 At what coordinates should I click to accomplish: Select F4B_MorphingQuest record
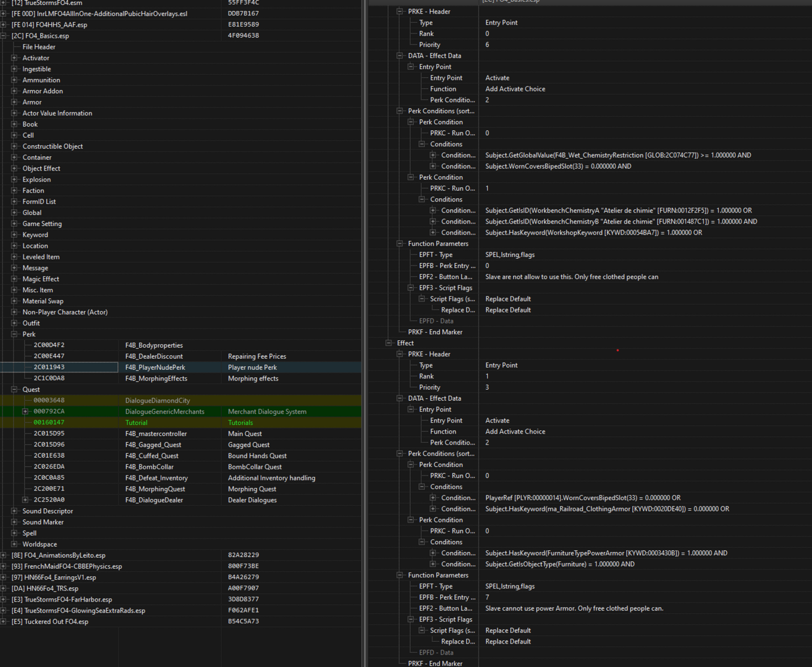click(x=180, y=489)
